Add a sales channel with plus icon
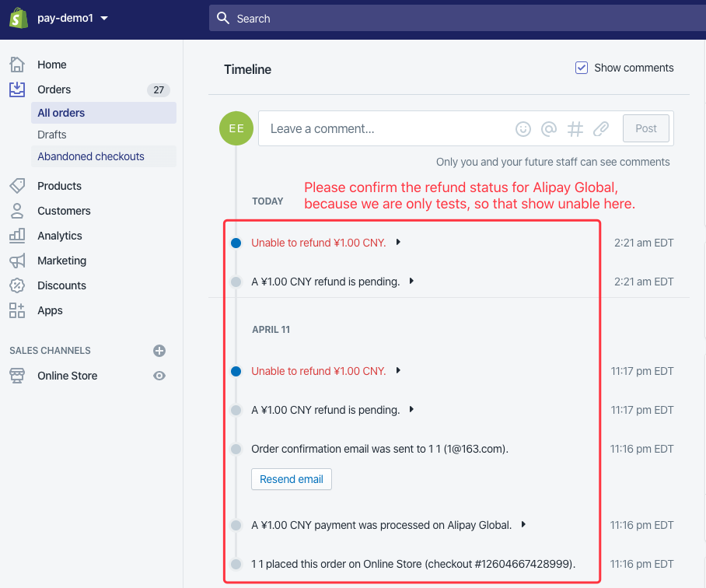This screenshot has height=588, width=706. click(x=159, y=351)
